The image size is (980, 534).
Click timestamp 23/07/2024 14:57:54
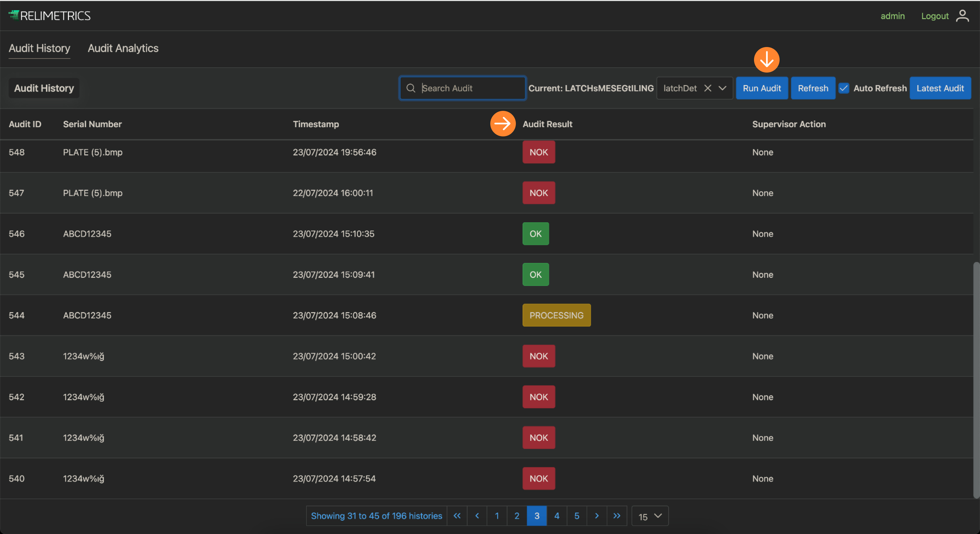pos(334,479)
